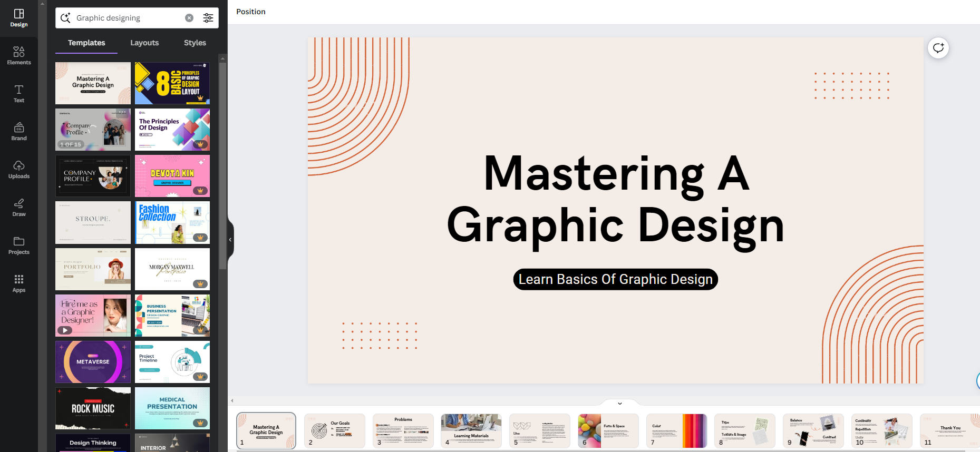This screenshot has width=980, height=452.
Task: Play the Hire me as a Graphic Designer template video
Action: coord(65,330)
